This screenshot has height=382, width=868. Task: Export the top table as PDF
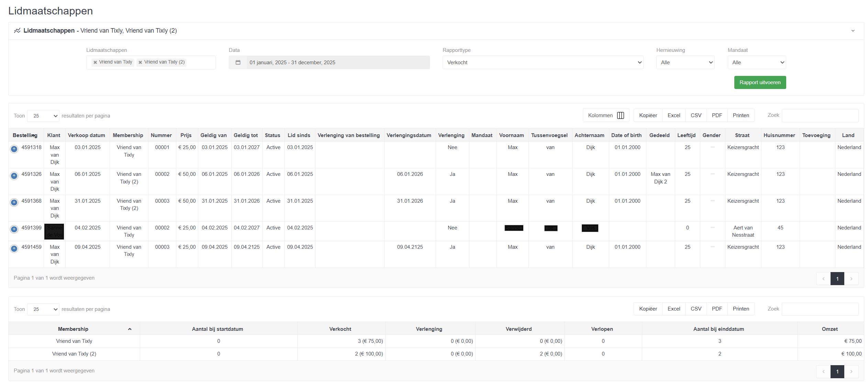tap(717, 115)
